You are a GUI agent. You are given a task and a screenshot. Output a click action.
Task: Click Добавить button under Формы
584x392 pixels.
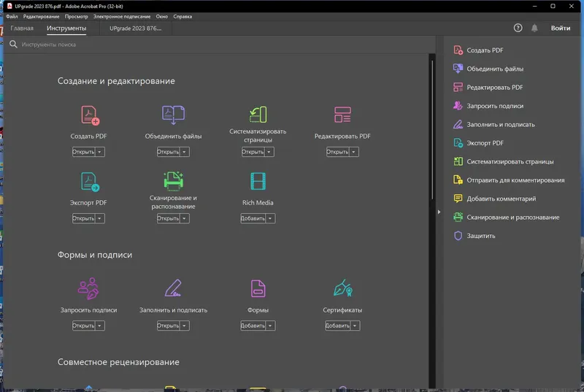point(253,326)
